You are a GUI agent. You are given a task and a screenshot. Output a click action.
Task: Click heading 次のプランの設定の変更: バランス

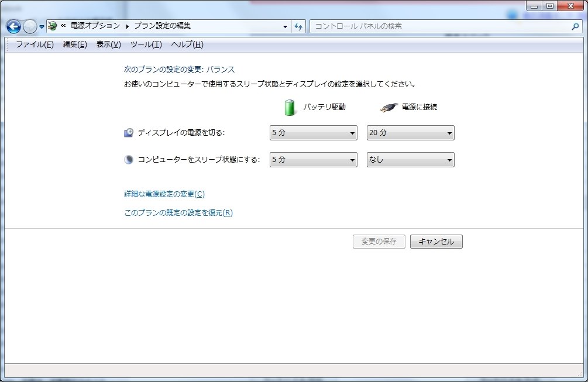coord(179,70)
